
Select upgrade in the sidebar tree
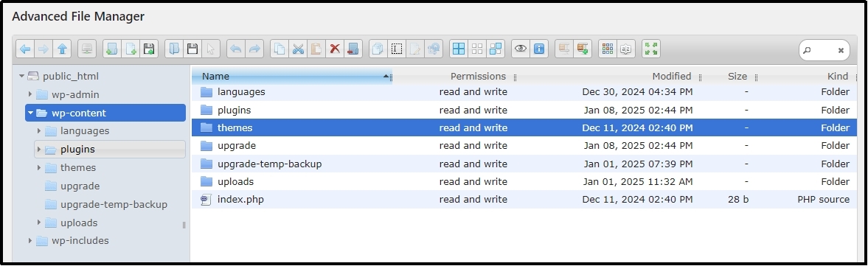[x=80, y=186]
